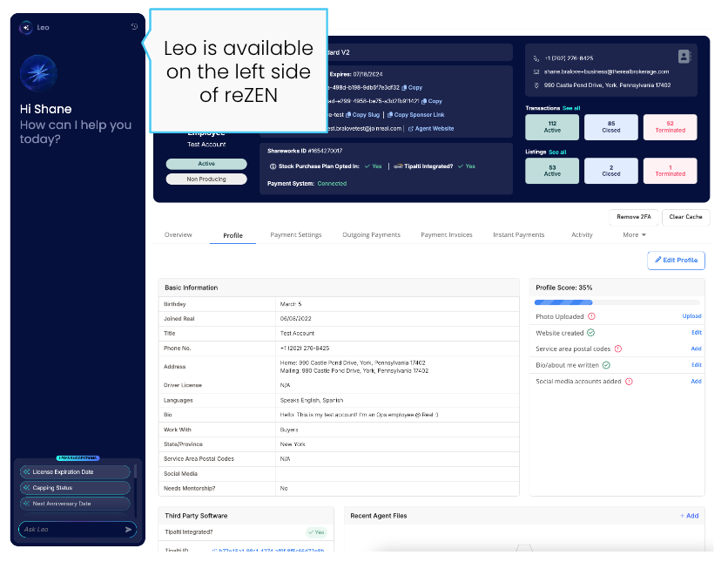Viewport: 728px width, 562px height.
Task: Click the location pin icon beside Castle Pond Drive
Action: click(536, 85)
